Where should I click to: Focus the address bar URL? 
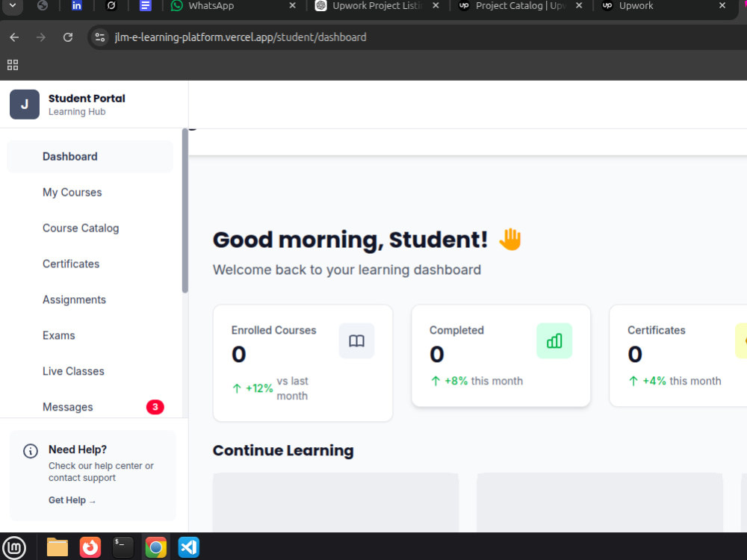(x=241, y=37)
